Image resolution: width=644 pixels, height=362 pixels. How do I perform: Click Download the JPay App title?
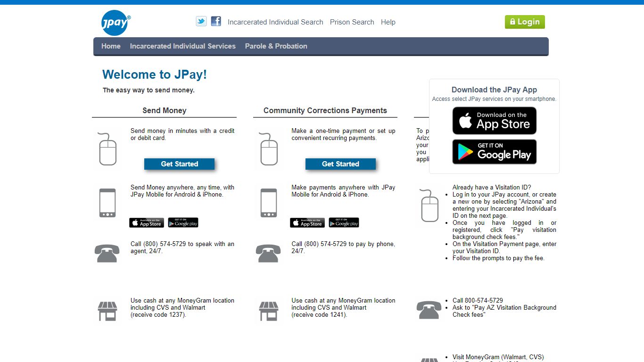pos(494,90)
